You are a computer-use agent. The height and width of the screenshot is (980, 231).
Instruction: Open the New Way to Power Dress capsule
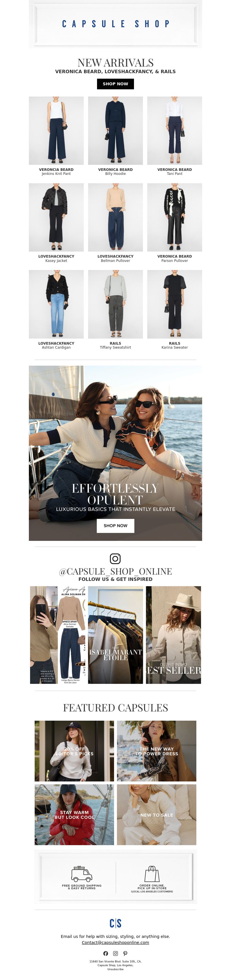[x=157, y=751]
